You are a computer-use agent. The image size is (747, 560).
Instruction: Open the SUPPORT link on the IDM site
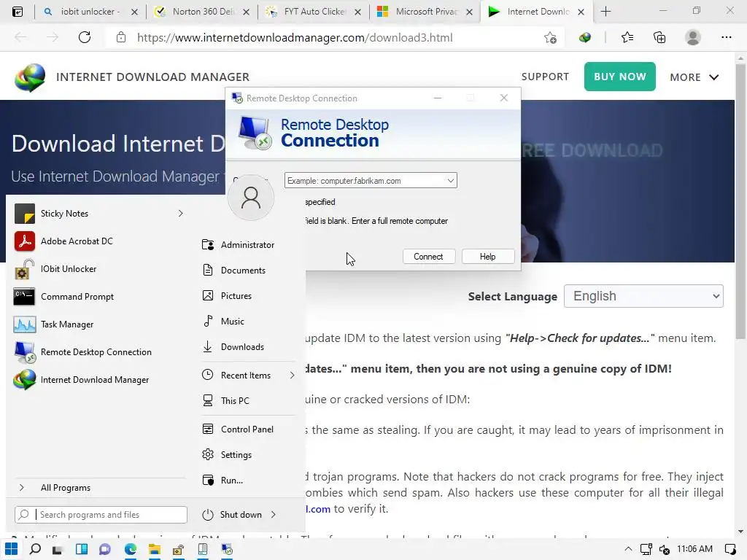(x=545, y=77)
